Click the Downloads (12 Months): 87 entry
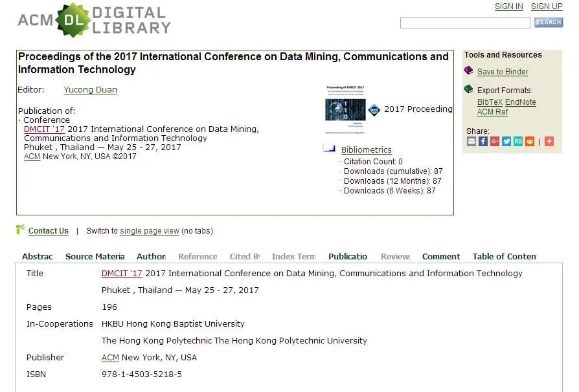579x392 pixels. click(392, 180)
